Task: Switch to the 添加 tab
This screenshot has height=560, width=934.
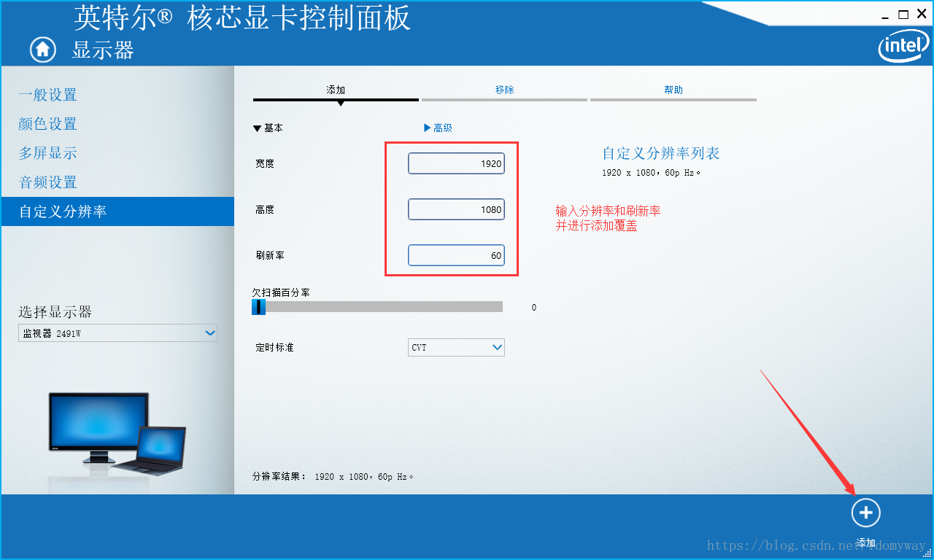Action: tap(336, 91)
